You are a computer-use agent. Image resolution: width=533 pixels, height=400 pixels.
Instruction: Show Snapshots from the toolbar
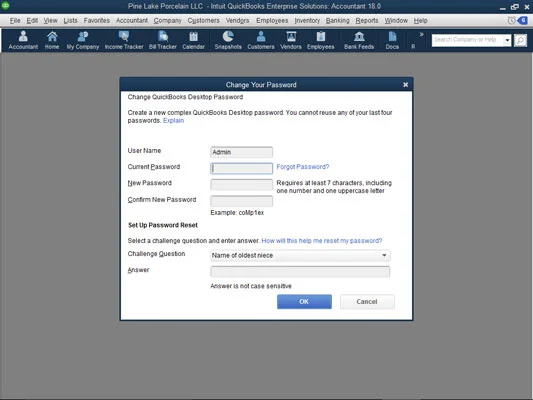(x=228, y=40)
